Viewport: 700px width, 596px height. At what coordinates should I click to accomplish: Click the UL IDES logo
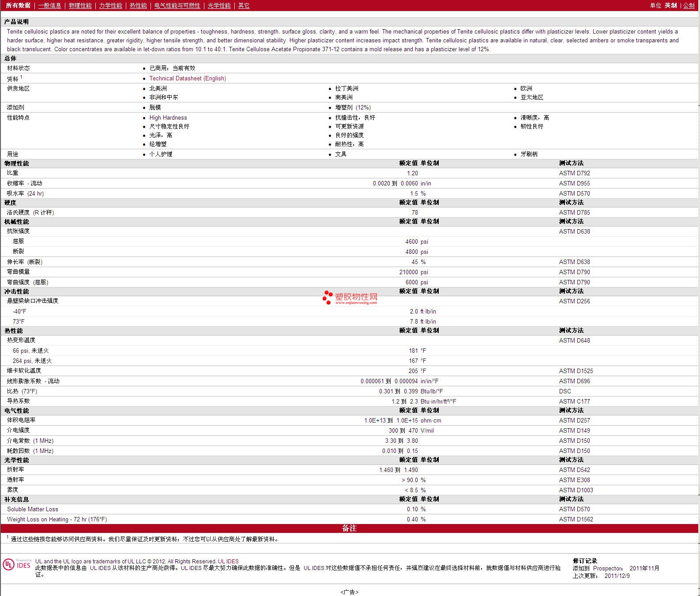click(17, 565)
